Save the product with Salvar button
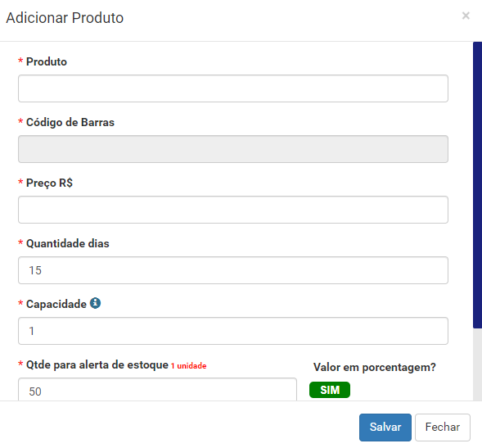 click(385, 427)
